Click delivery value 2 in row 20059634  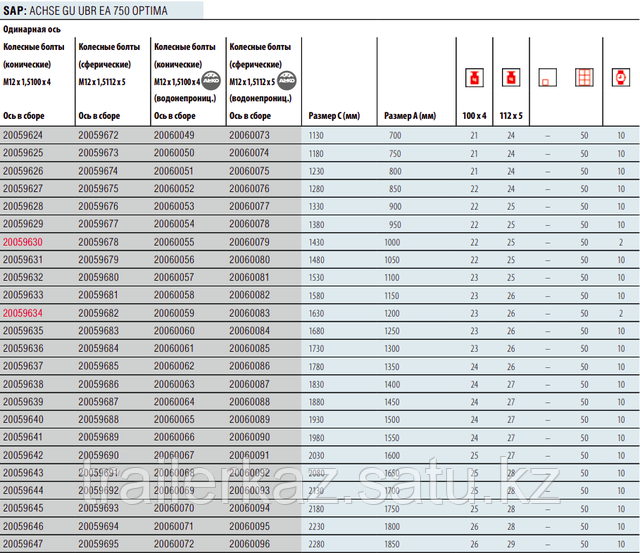[621, 313]
